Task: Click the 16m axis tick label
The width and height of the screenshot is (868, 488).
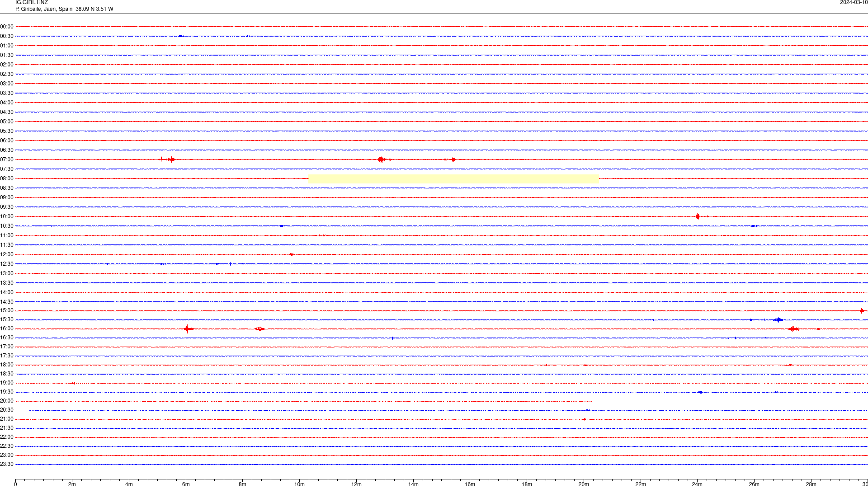Action: [x=470, y=484]
